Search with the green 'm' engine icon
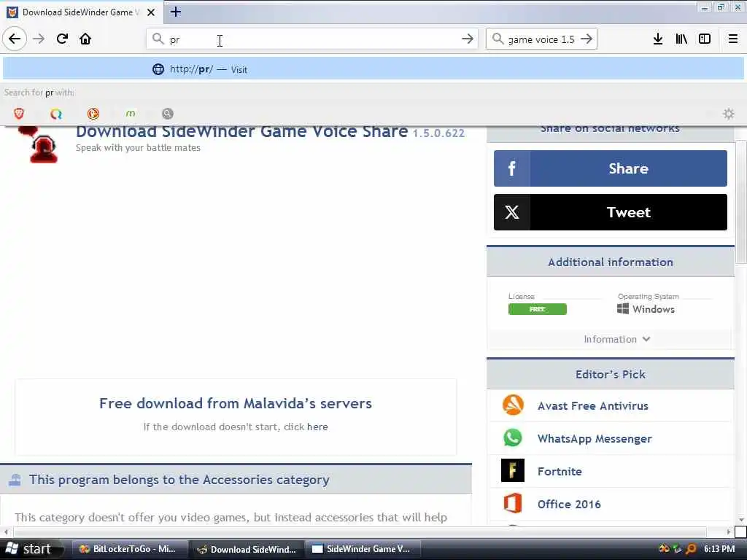This screenshot has height=560, width=747. (x=131, y=113)
